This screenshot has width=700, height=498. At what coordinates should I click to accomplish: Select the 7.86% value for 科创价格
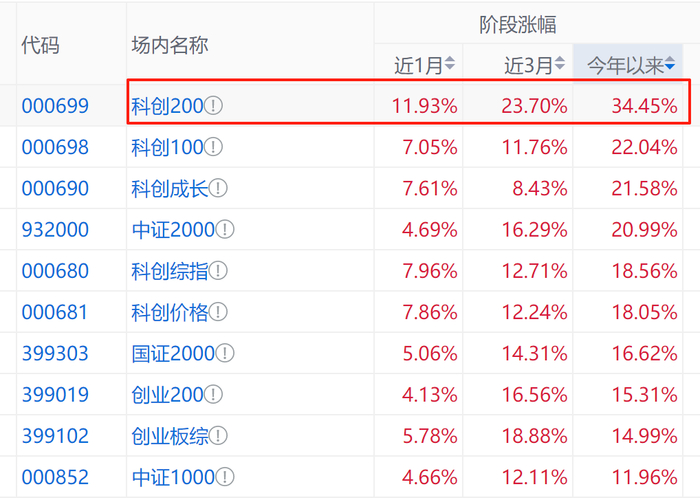(430, 311)
